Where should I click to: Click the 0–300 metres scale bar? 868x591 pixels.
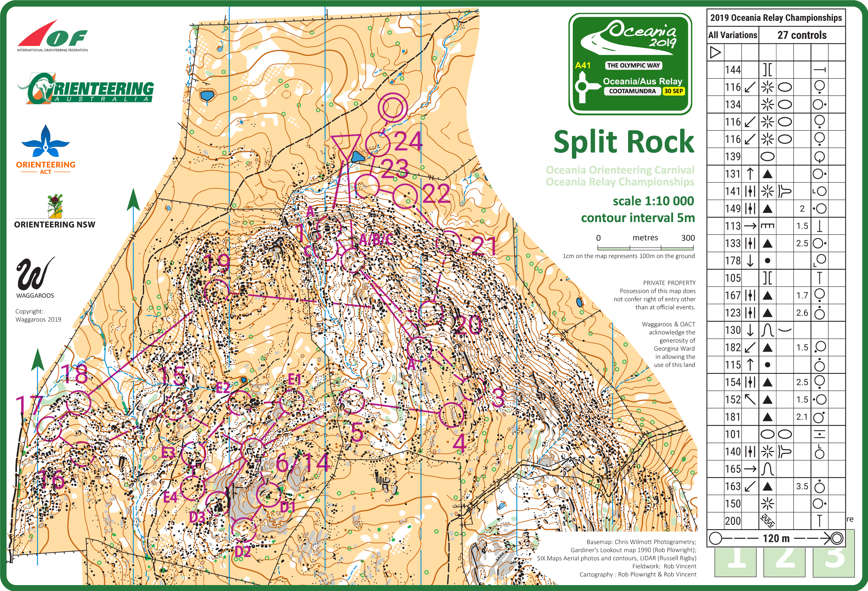point(645,247)
